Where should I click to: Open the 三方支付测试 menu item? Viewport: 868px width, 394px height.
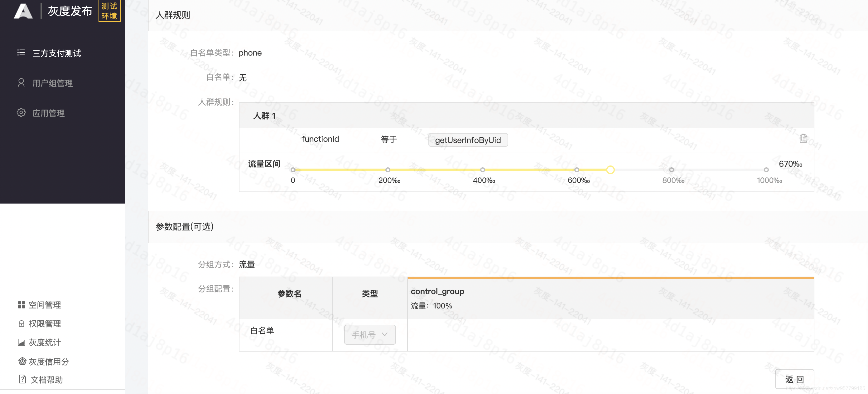click(x=57, y=53)
